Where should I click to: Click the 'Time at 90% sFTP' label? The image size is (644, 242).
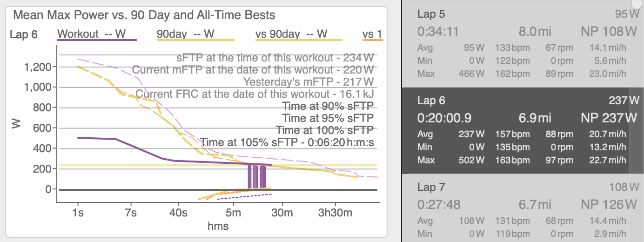click(x=328, y=106)
